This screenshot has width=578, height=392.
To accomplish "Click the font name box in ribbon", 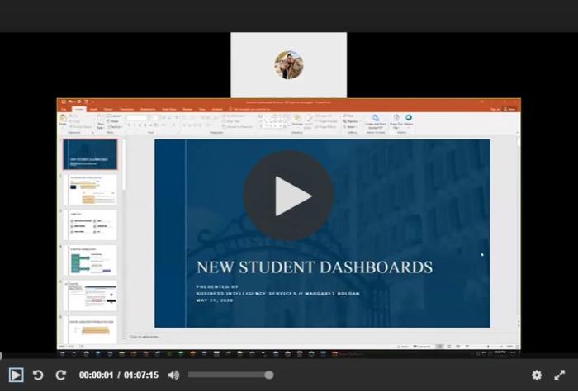I will tap(137, 117).
